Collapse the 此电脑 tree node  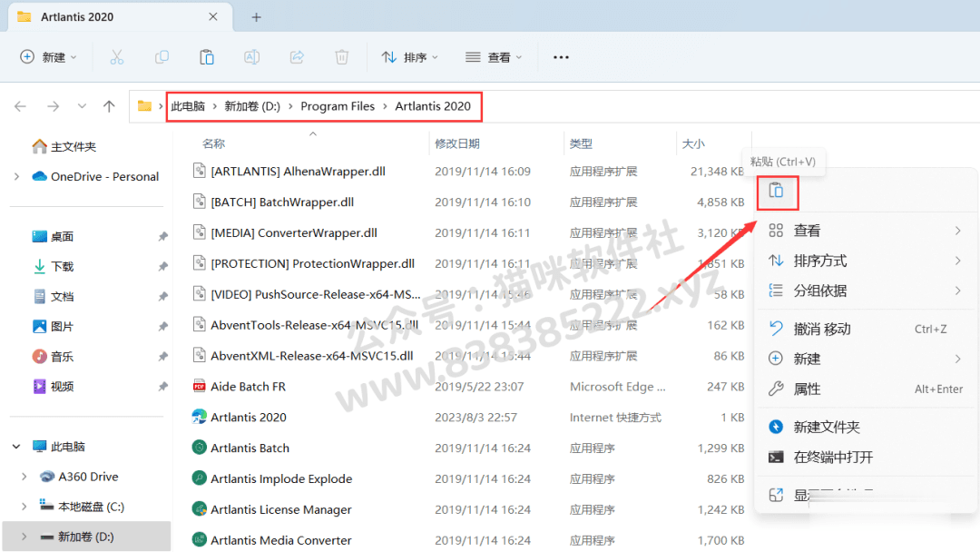(17, 447)
